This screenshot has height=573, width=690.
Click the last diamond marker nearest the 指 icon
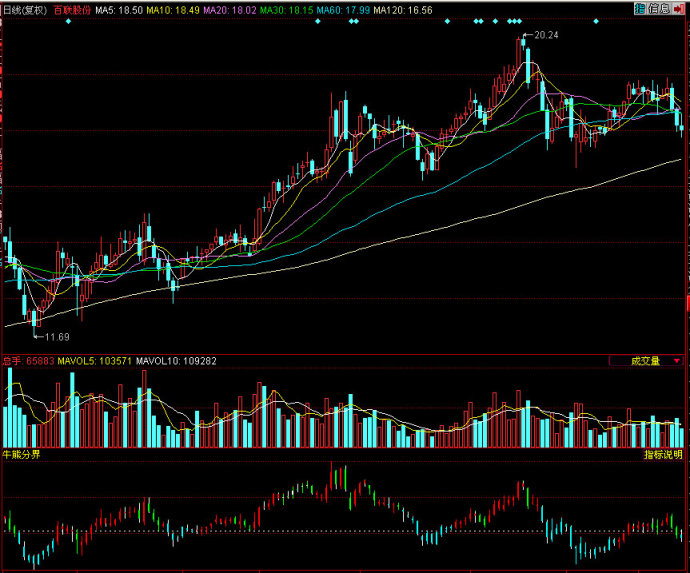(x=596, y=21)
